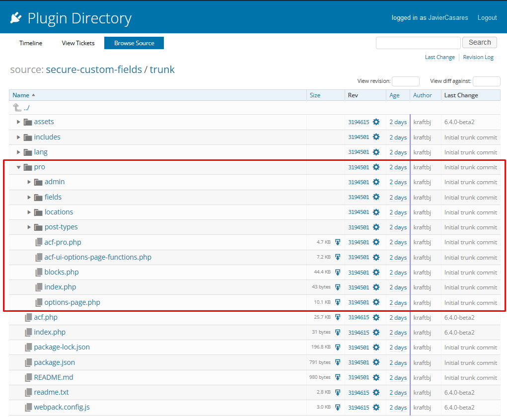Click the gear changeset icon in lang row
507x420 pixels.
pyautogui.click(x=376, y=152)
